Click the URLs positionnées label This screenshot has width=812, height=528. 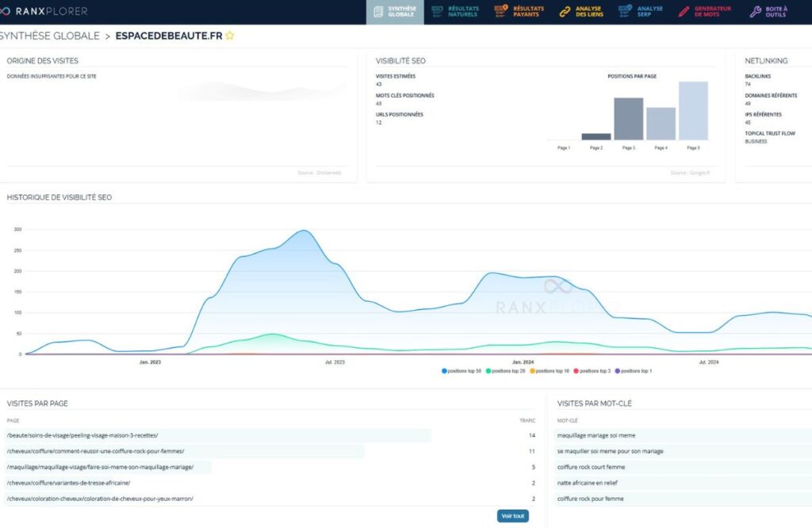pyautogui.click(x=400, y=114)
